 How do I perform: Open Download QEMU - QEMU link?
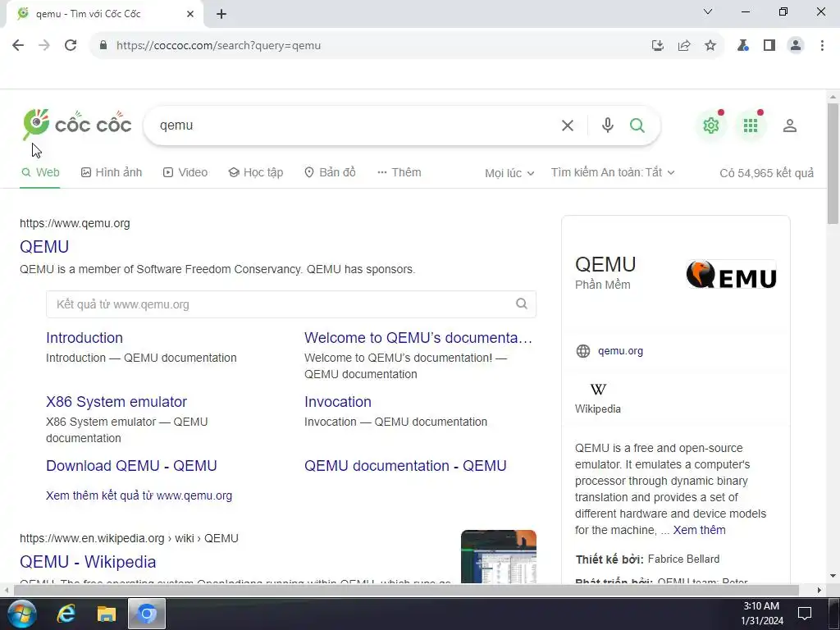(131, 466)
